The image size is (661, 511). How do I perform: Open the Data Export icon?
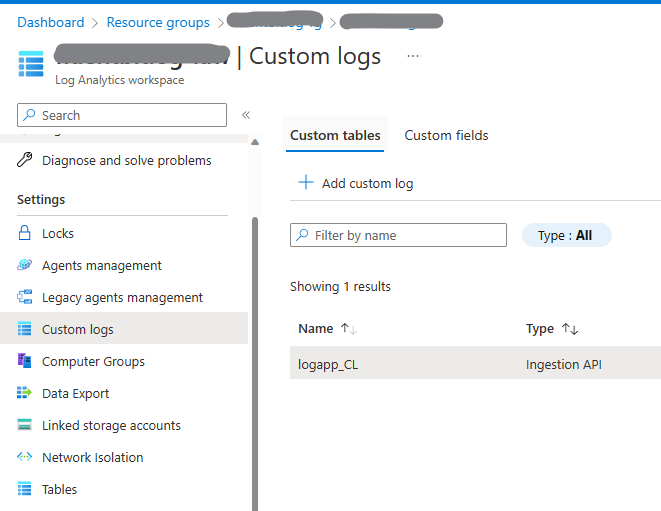(x=25, y=393)
